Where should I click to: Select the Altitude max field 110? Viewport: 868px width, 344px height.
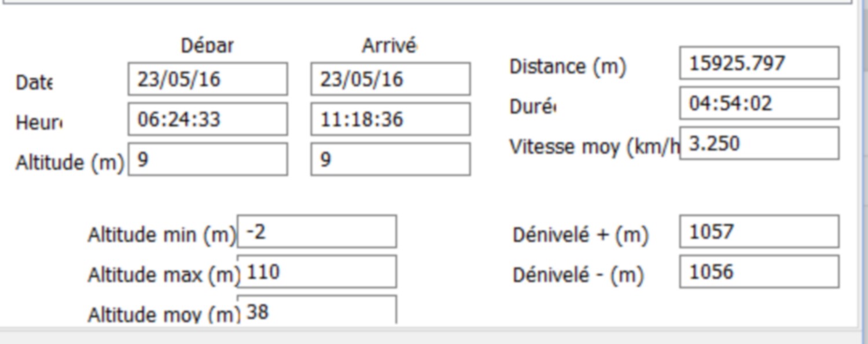[x=317, y=272]
